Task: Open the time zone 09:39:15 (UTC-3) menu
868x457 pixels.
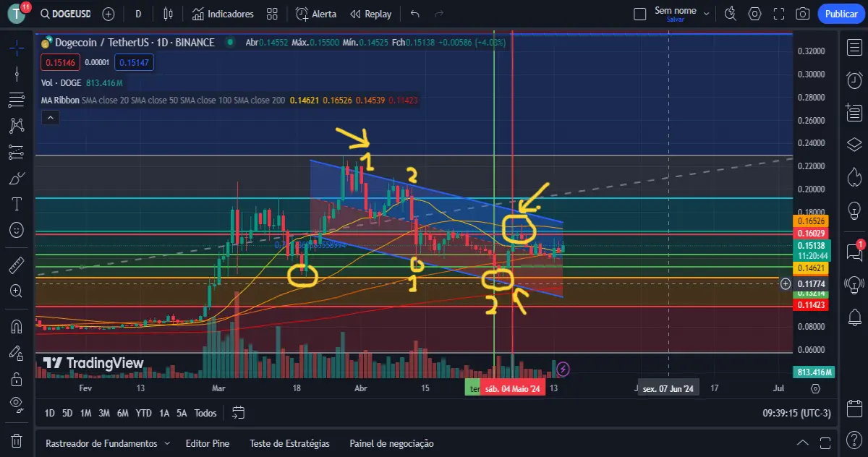Action: click(796, 413)
